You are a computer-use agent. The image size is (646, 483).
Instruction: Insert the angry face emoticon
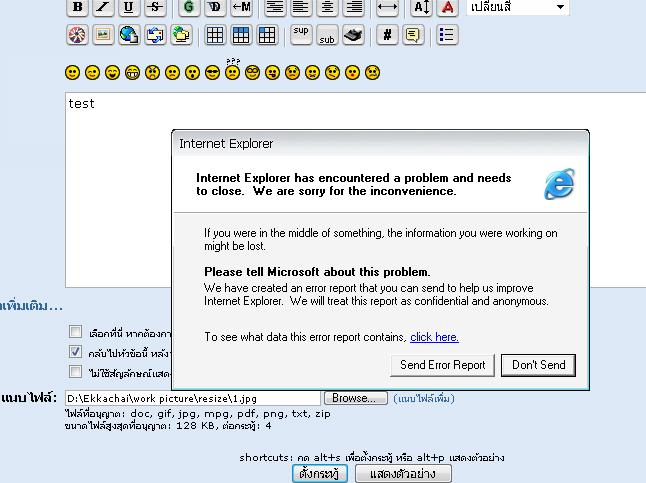tap(152, 73)
